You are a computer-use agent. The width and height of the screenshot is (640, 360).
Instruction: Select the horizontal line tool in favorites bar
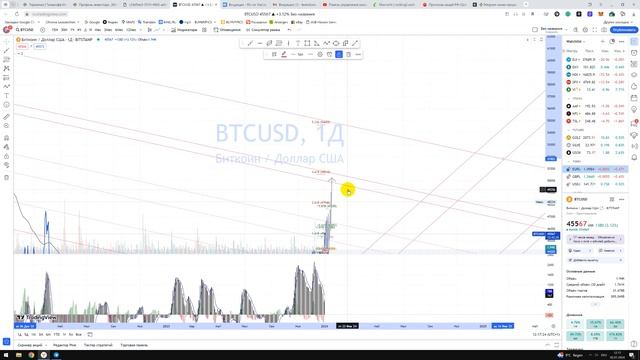(x=260, y=43)
